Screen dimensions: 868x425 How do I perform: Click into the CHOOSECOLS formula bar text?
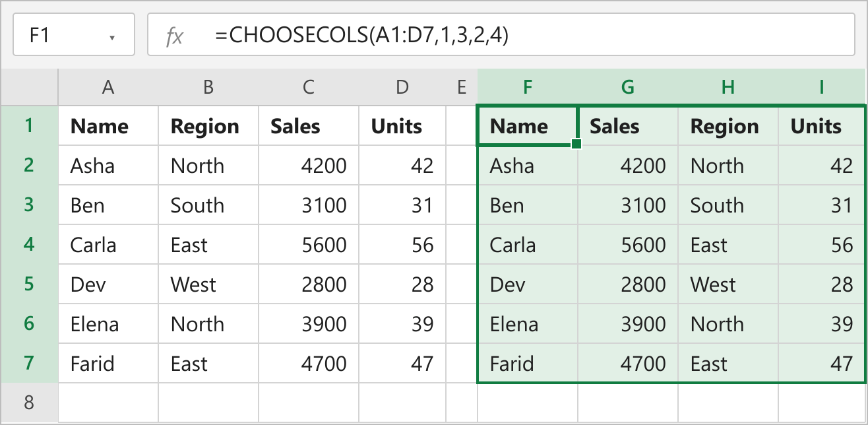point(361,35)
